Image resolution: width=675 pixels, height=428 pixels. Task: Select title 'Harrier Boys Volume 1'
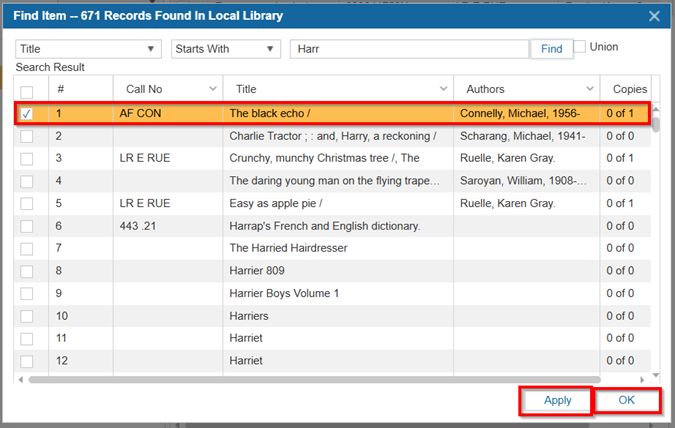click(x=284, y=293)
